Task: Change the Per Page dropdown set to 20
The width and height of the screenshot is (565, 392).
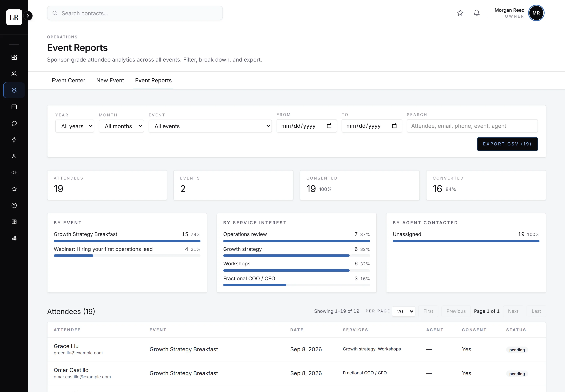Action: coord(403,311)
